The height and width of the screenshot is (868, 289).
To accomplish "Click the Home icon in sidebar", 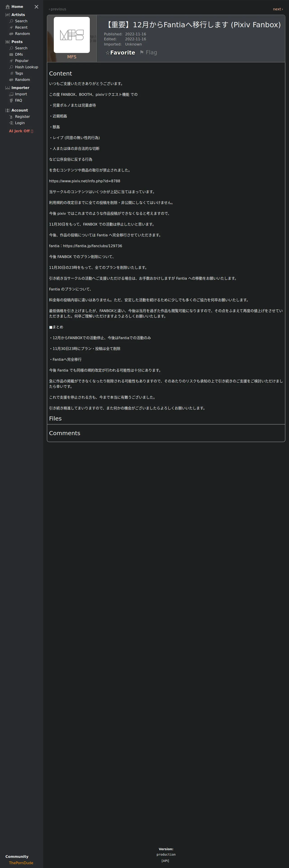I will click(7, 7).
